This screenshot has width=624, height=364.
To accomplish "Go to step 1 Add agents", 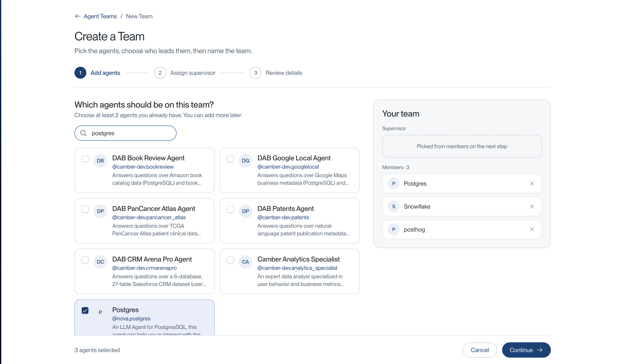I will point(97,73).
